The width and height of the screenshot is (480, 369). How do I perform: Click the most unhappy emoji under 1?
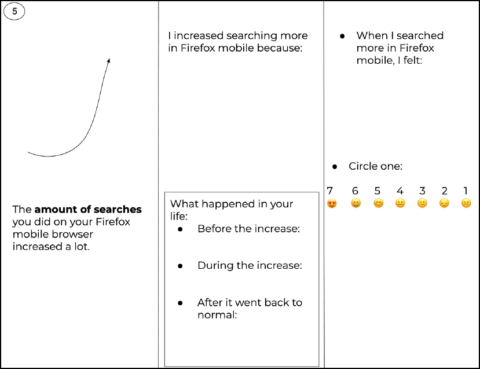point(466,203)
